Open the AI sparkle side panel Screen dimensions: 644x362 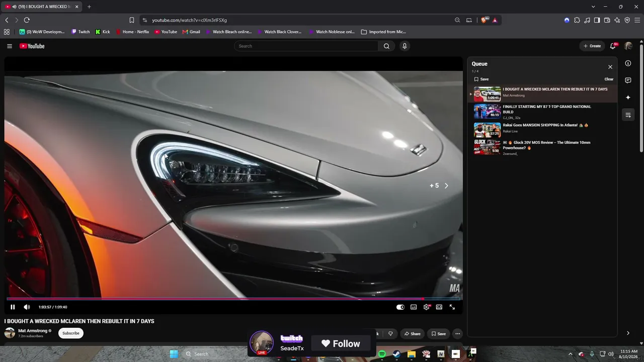pyautogui.click(x=628, y=98)
